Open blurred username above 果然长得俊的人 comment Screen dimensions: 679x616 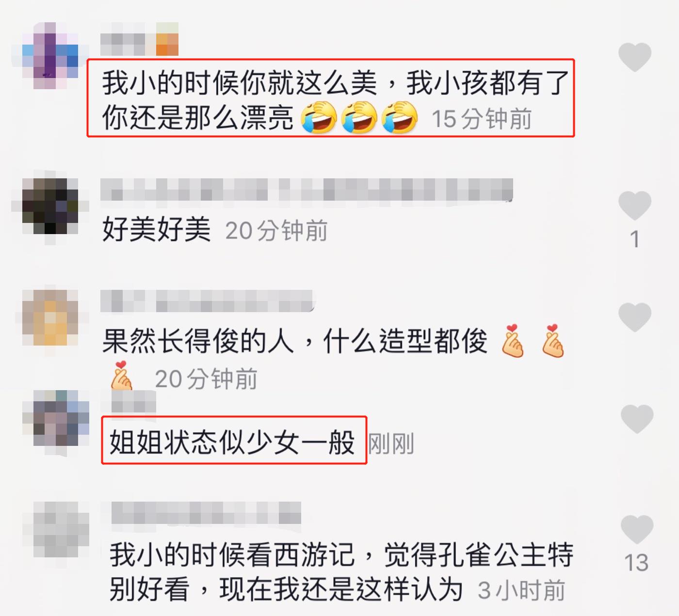[x=208, y=301]
